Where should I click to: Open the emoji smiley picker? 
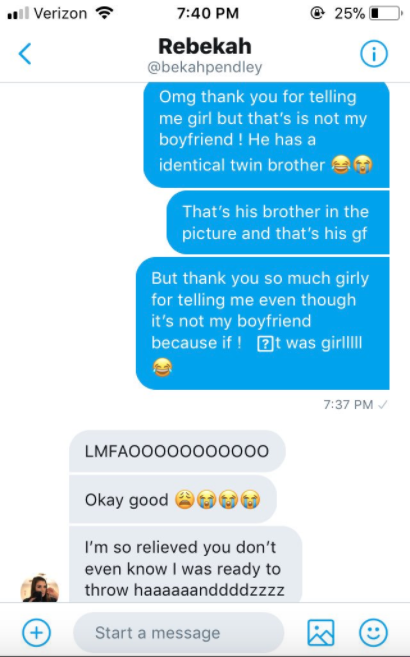coord(373,632)
